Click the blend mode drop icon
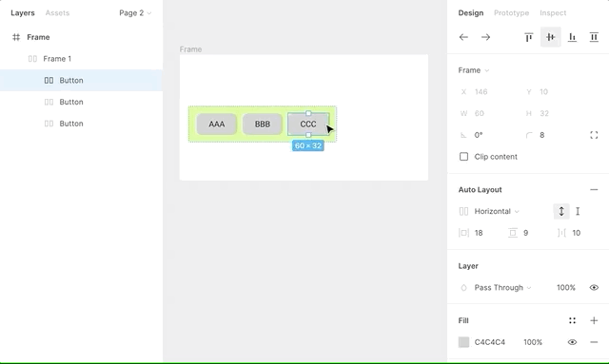The image size is (609, 364). (x=463, y=288)
